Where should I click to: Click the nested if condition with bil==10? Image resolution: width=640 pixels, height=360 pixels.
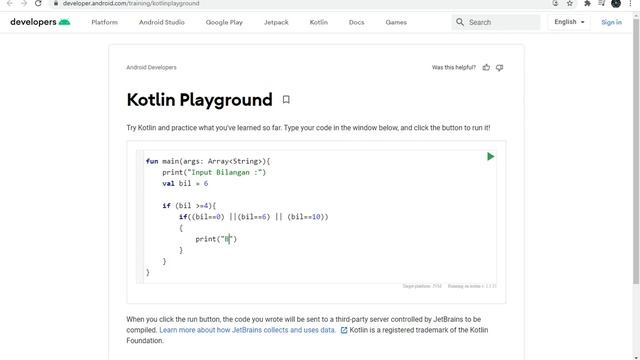pyautogui.click(x=253, y=217)
